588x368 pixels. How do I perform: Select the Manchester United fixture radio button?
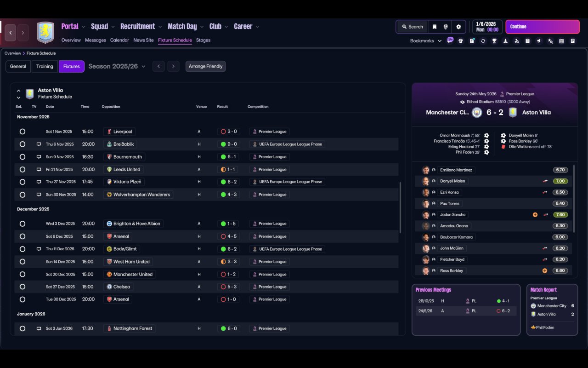[23, 274]
